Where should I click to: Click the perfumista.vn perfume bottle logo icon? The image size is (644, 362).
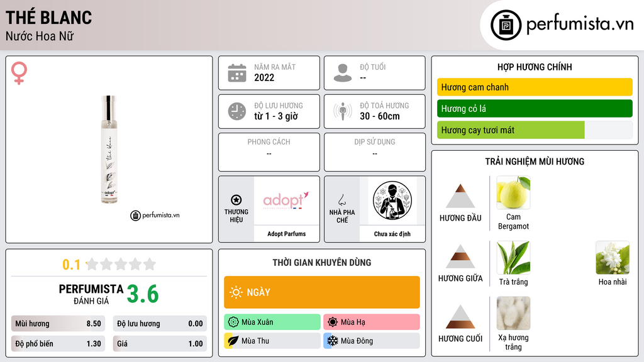pos(506,25)
